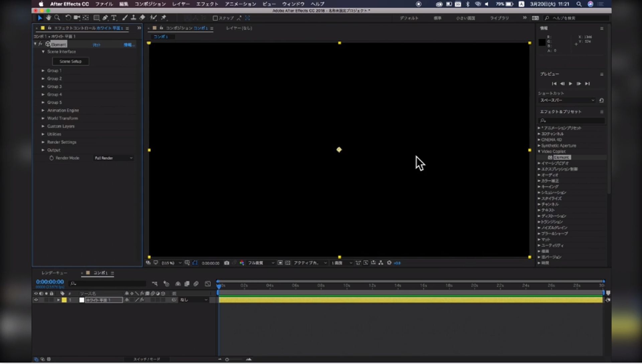Lock the ホワイト 平面 1 layer

tap(51, 300)
